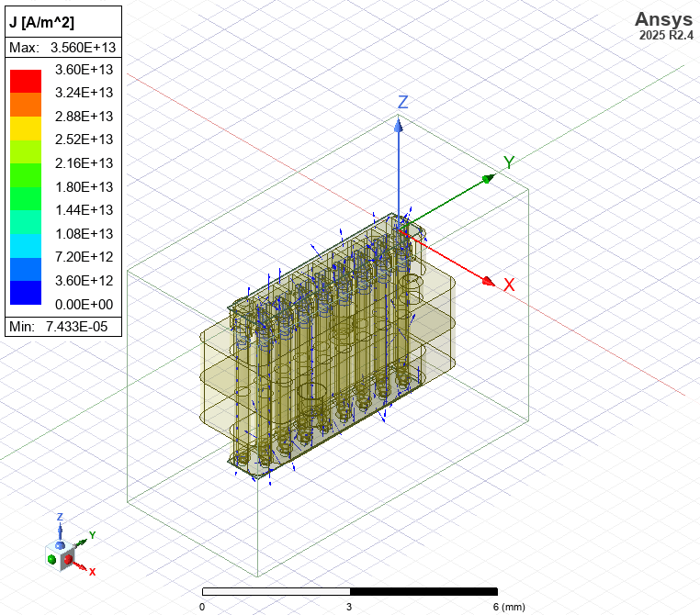Select the 'J [A/m^2]' legend title
The height and width of the screenshot is (615, 700).
42,22
